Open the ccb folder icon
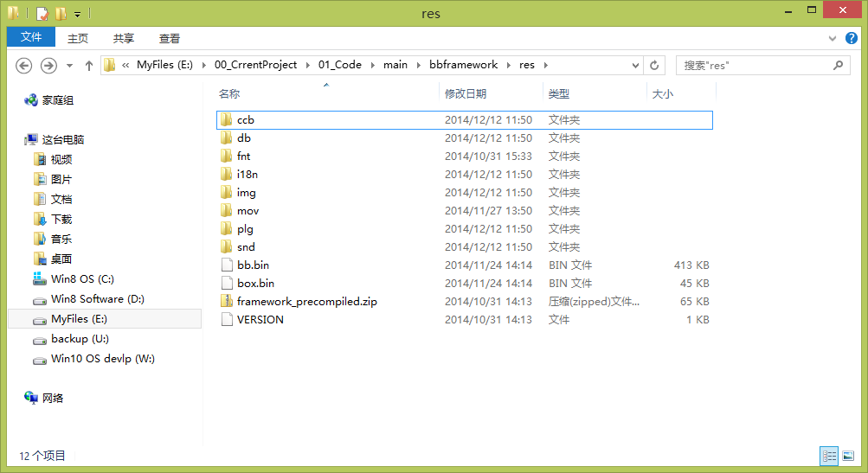 click(226, 119)
